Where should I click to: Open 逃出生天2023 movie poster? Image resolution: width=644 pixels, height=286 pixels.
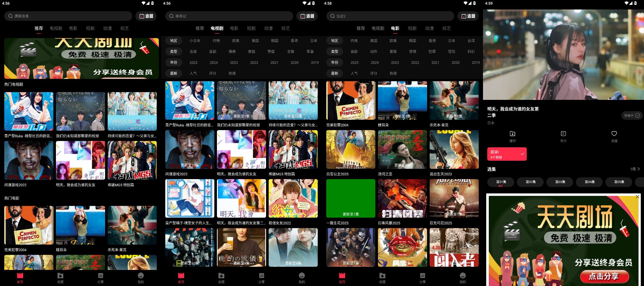pos(454,149)
